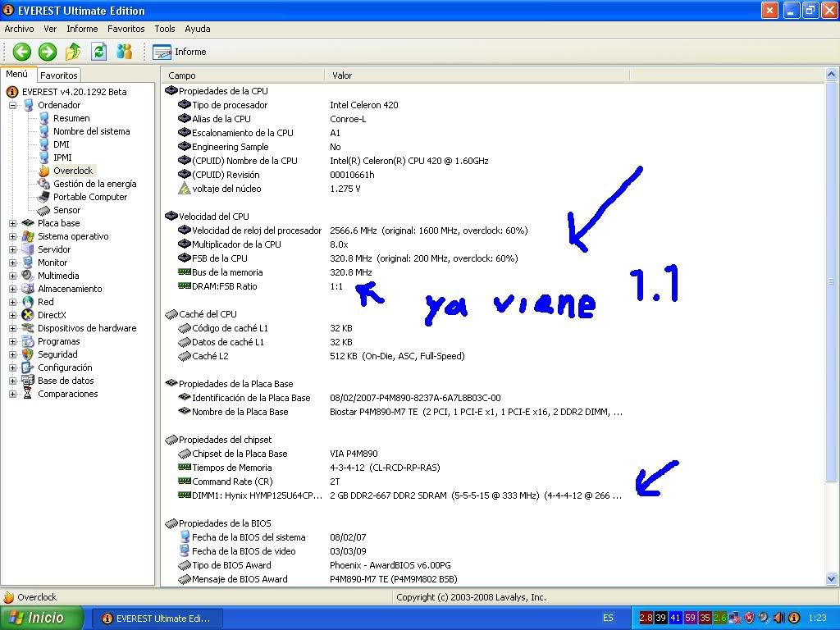Screen dimensions: 840x630
Task: Expand the Monitor tree node
Action: 12,263
